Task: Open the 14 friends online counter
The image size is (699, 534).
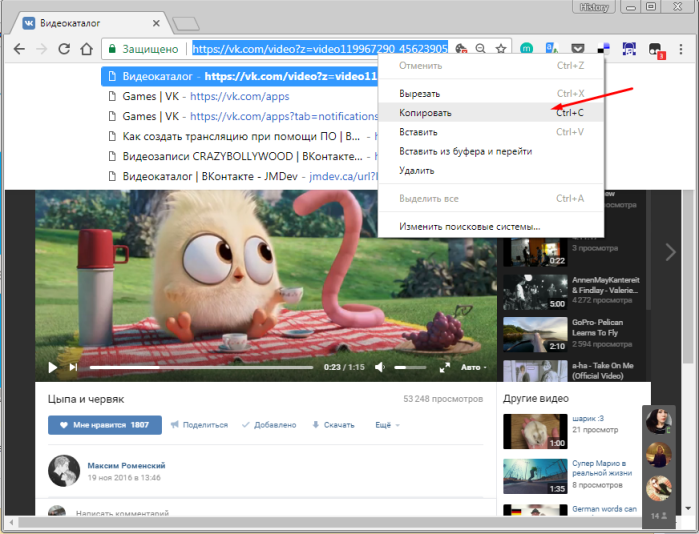Action: point(658,516)
